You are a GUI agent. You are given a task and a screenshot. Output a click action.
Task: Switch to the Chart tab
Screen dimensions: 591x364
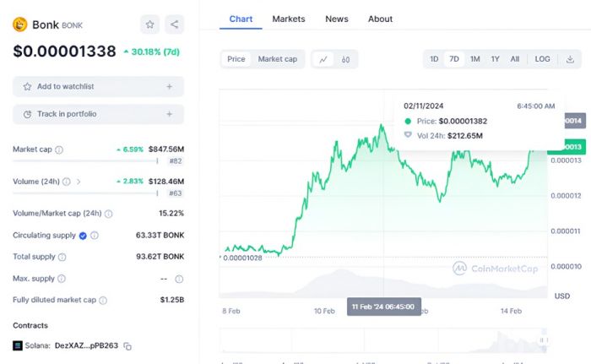[x=241, y=19]
